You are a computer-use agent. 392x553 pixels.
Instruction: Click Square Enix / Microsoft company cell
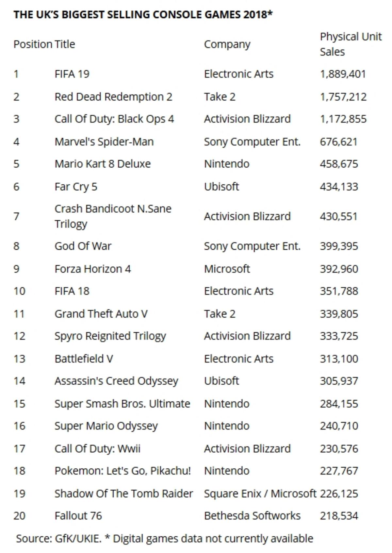[260, 494]
